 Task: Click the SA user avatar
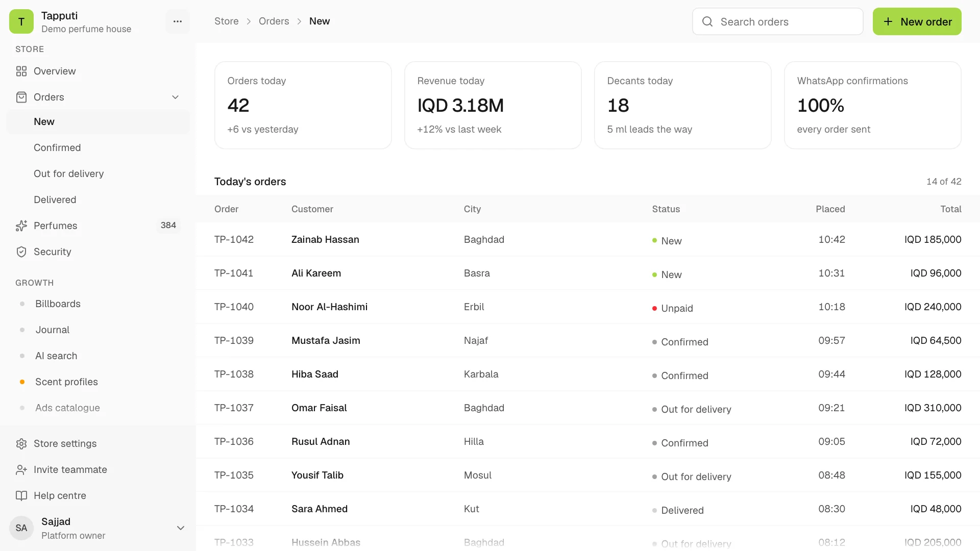pos(21,528)
